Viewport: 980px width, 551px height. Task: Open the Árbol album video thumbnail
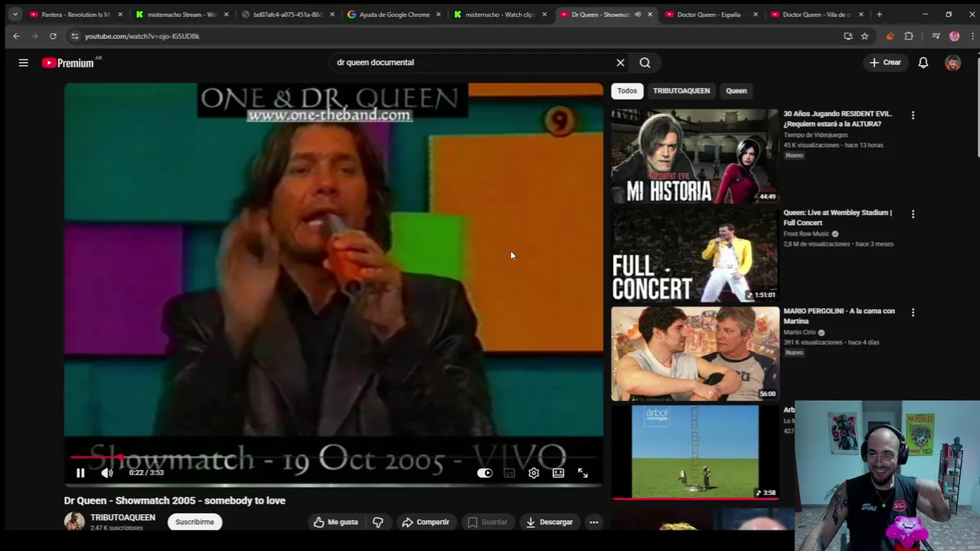click(694, 452)
